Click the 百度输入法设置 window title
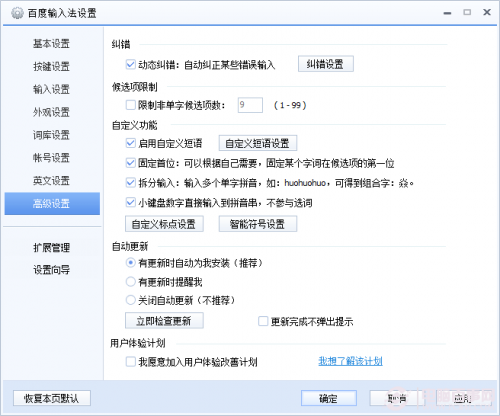The width and height of the screenshot is (500, 416). point(62,13)
